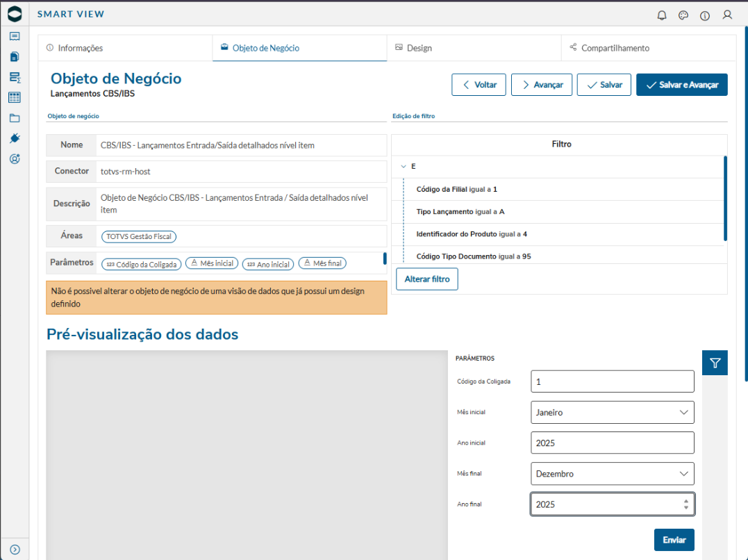Open the Mês final dropdown
748x560 pixels.
click(x=612, y=474)
